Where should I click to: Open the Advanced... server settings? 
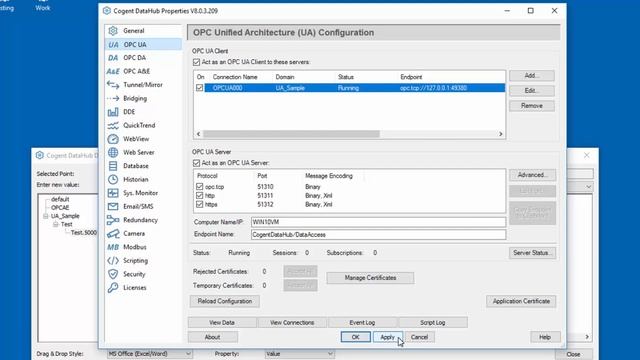[x=532, y=175]
